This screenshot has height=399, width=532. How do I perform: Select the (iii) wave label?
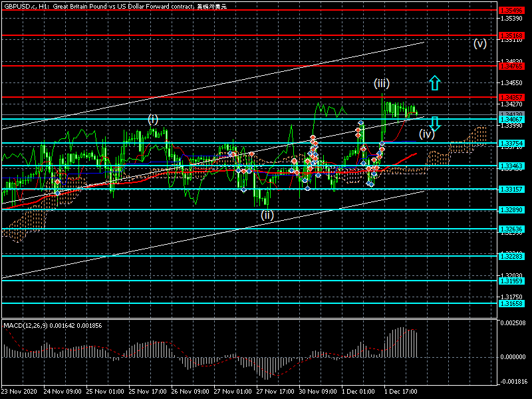coord(381,83)
